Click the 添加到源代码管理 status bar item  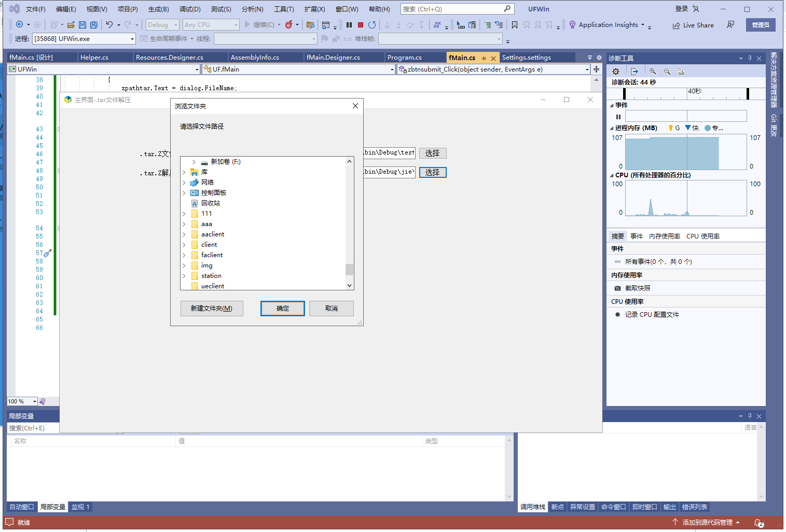click(x=706, y=522)
